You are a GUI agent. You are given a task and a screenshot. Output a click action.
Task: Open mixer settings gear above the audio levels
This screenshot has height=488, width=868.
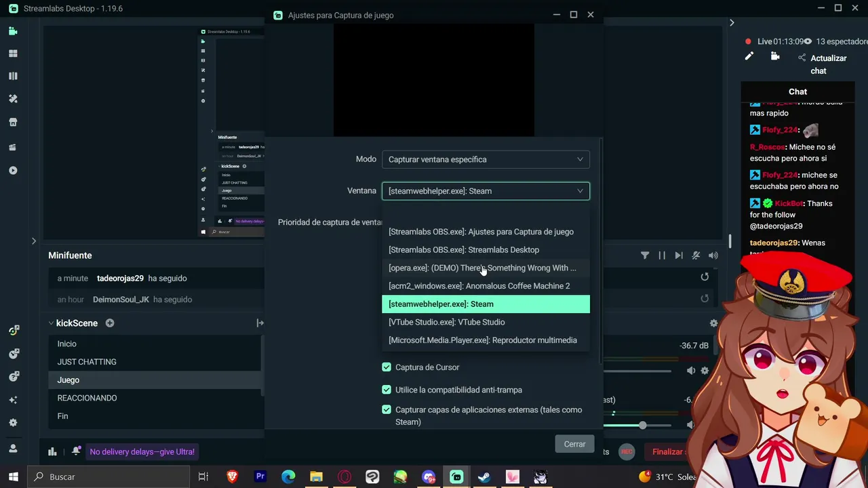[713, 323]
